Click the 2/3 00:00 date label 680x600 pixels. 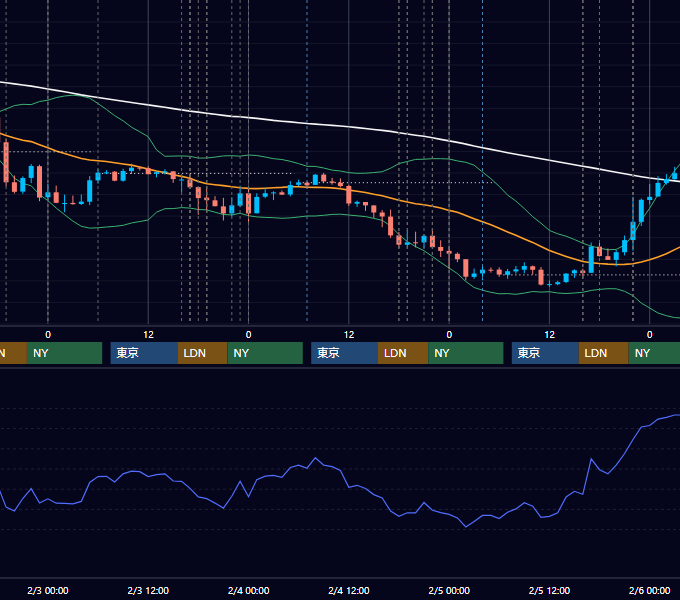(48, 590)
